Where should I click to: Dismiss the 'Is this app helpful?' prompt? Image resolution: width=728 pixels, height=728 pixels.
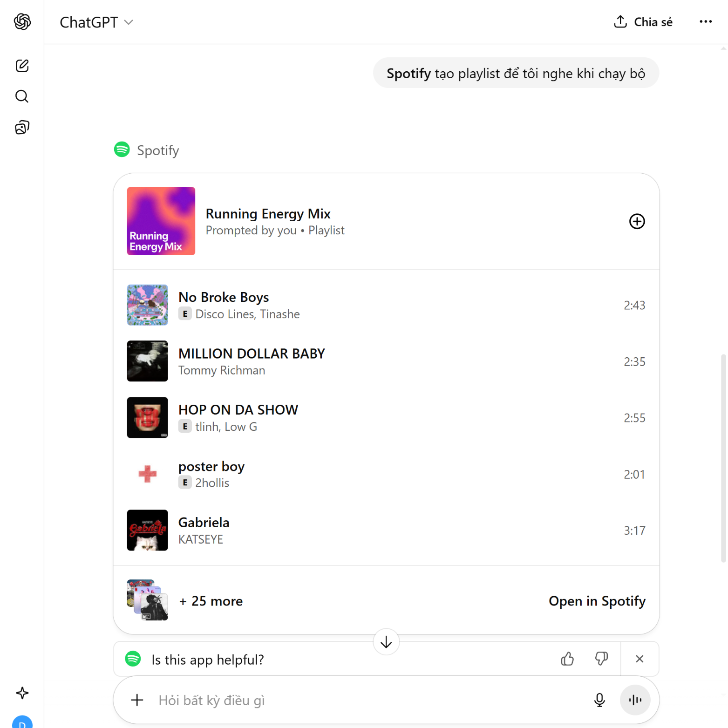coord(639,659)
